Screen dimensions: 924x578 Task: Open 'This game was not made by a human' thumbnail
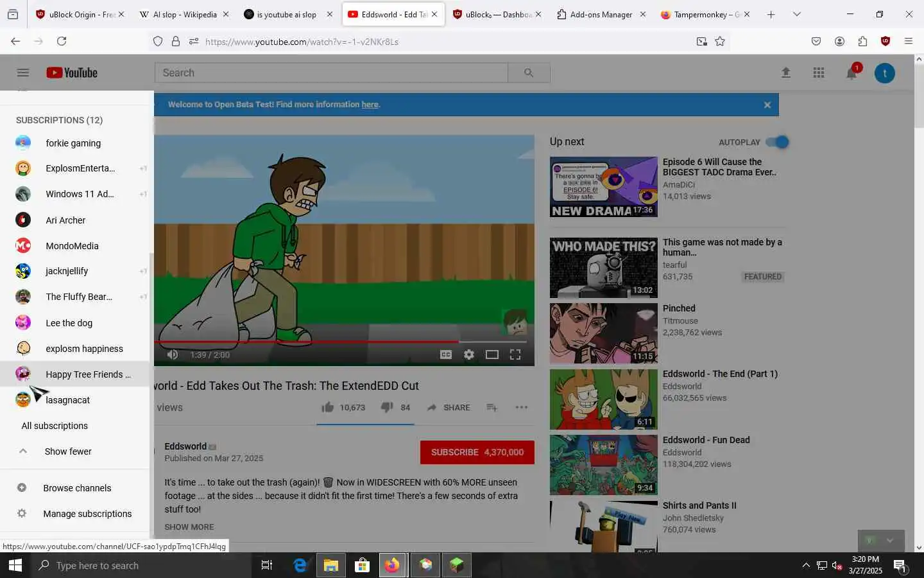(x=604, y=268)
